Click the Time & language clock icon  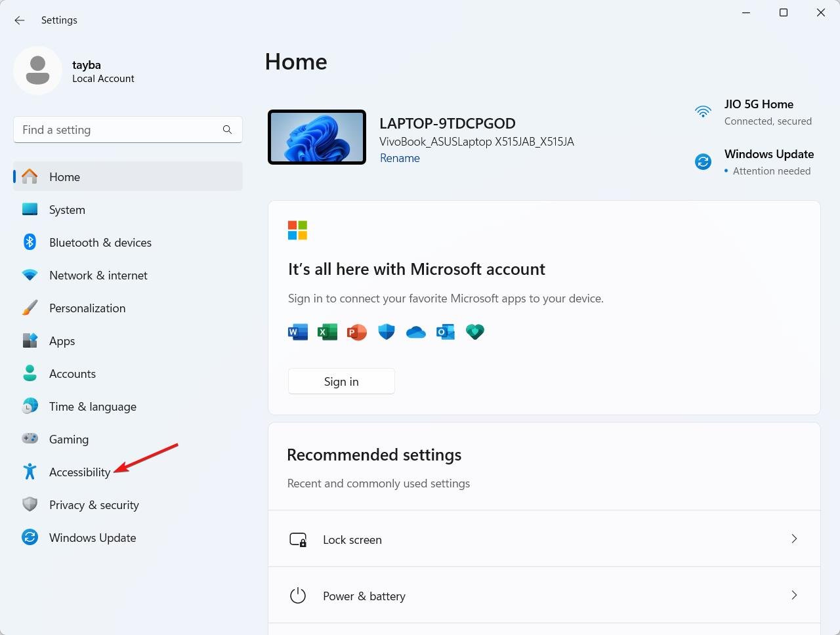30,406
